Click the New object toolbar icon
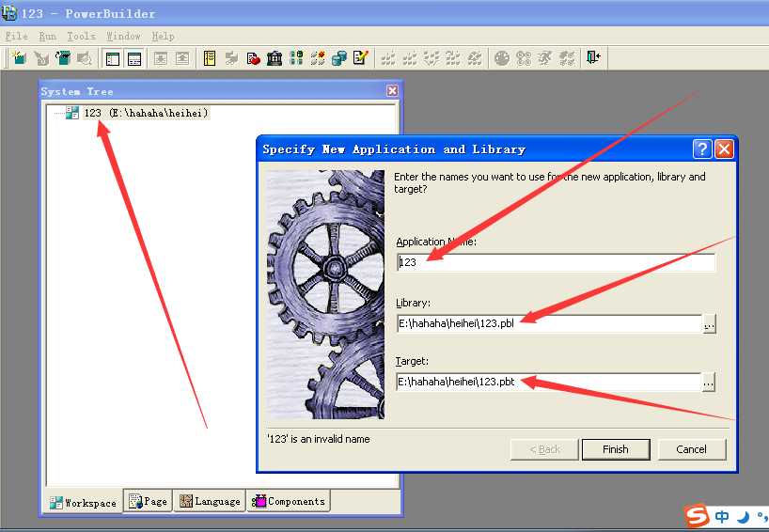The image size is (769, 532). pos(19,58)
